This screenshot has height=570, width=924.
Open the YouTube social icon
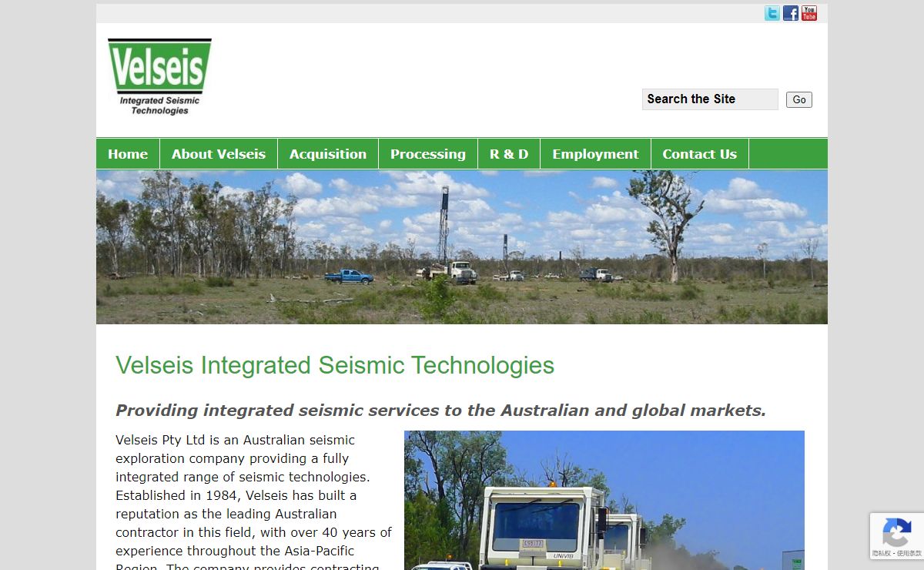point(809,13)
